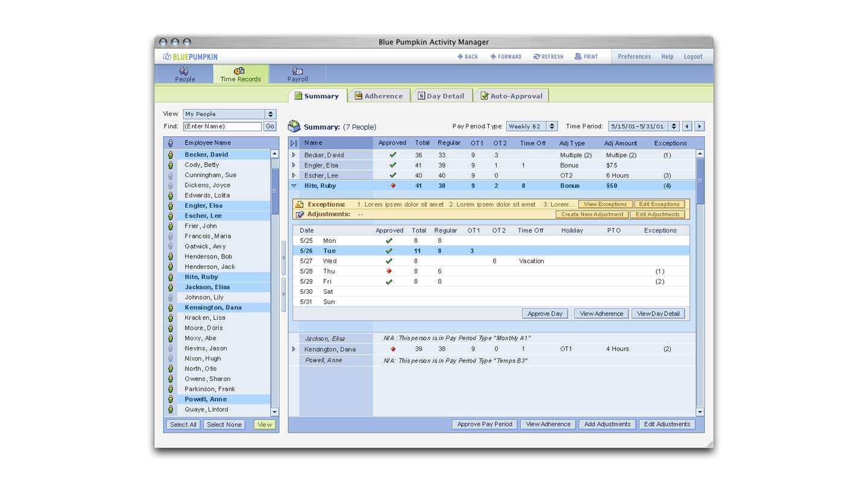This screenshot has width=868, height=488.
Task: Click the bottom Edit Adjustments button
Action: [x=667, y=424]
